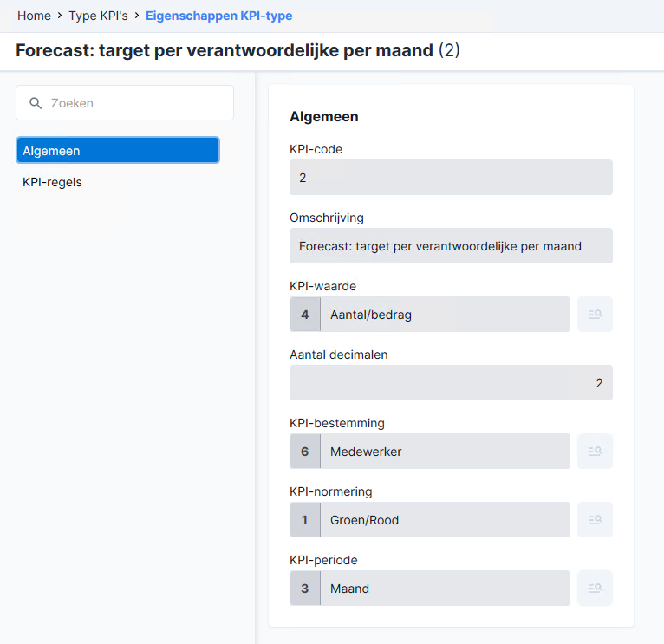
Task: Navigate to the Type KPI's breadcrumb
Action: pyautogui.click(x=98, y=16)
